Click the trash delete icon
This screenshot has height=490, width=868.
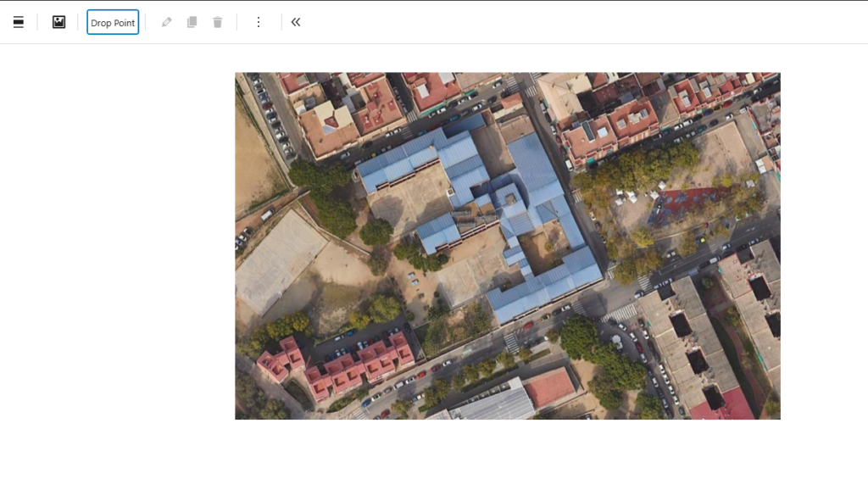click(x=217, y=22)
